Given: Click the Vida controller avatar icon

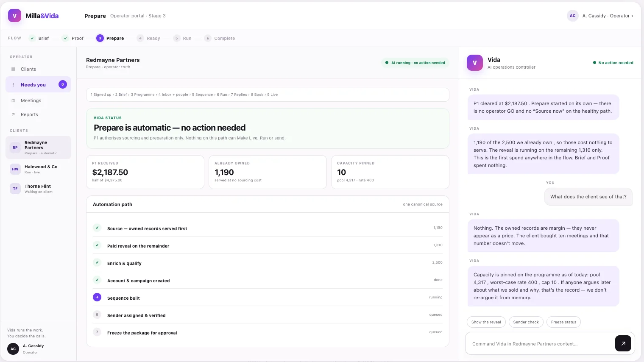Looking at the screenshot, I should 475,63.
